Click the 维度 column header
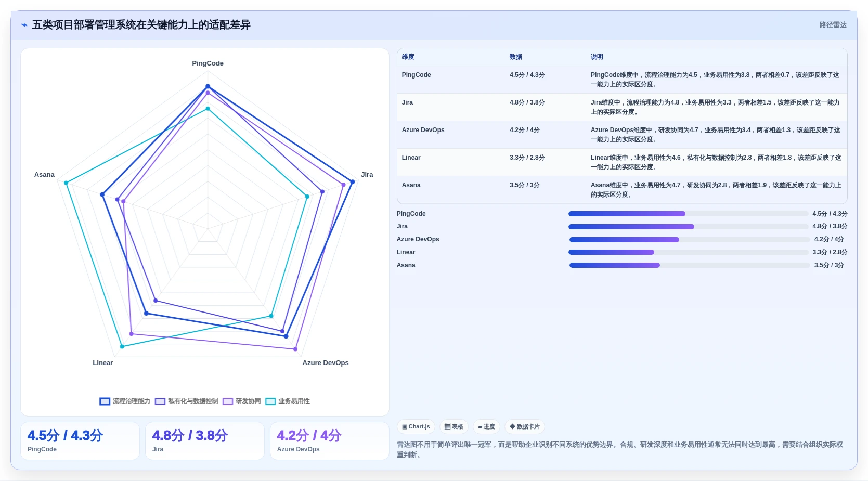The height and width of the screenshot is (481, 868). click(x=408, y=57)
